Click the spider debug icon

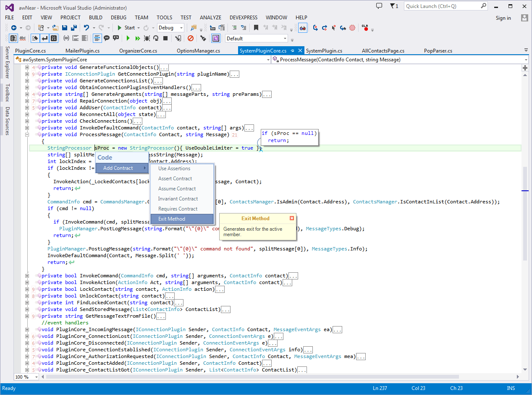[x=147, y=38]
